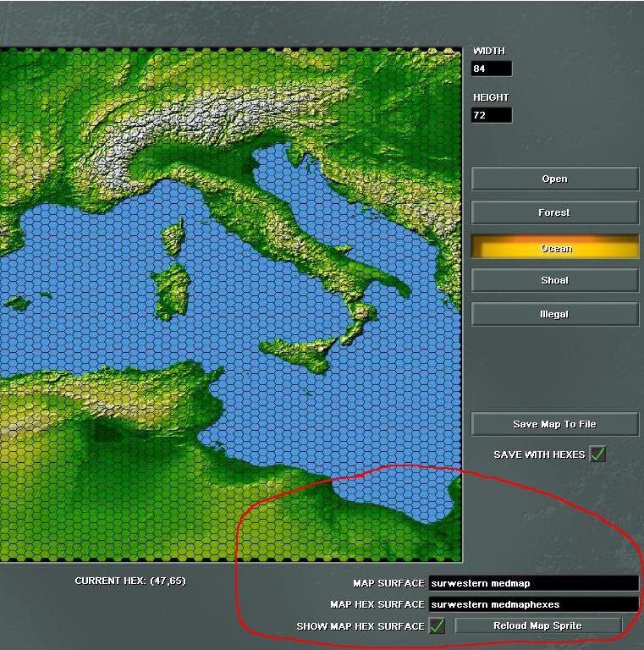Choose the Shoal terrain button

[554, 280]
